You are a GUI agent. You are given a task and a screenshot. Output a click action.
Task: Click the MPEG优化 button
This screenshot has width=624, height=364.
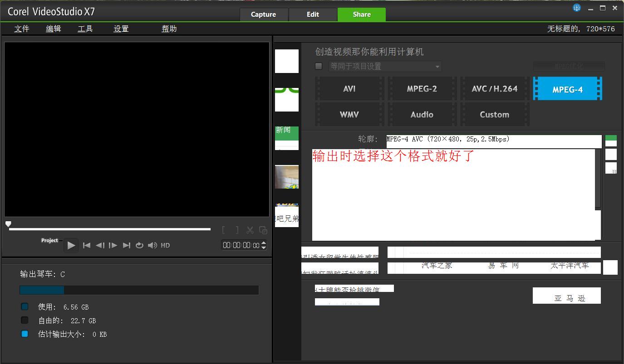pos(569,66)
